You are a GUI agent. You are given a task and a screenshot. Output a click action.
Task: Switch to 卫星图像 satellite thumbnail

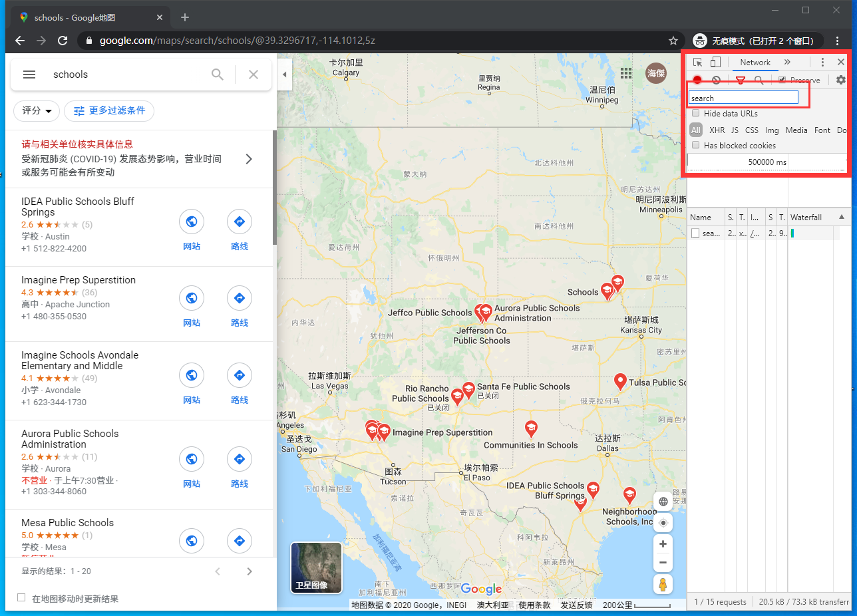316,567
